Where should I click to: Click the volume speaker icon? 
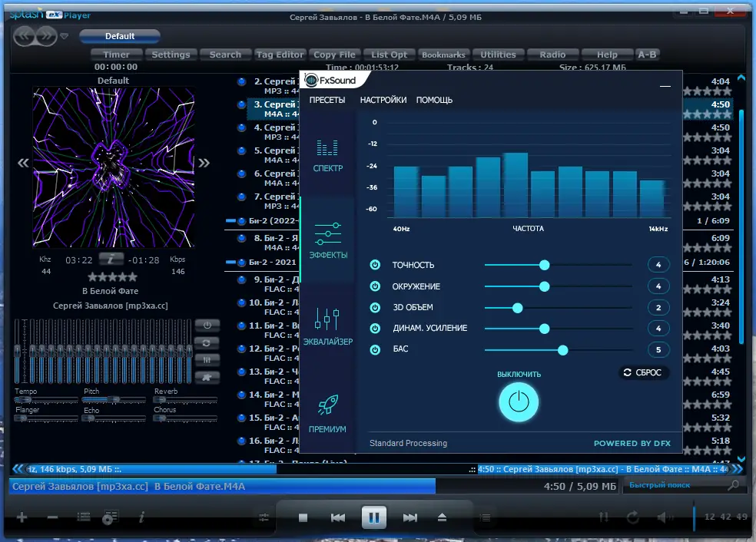point(665,517)
